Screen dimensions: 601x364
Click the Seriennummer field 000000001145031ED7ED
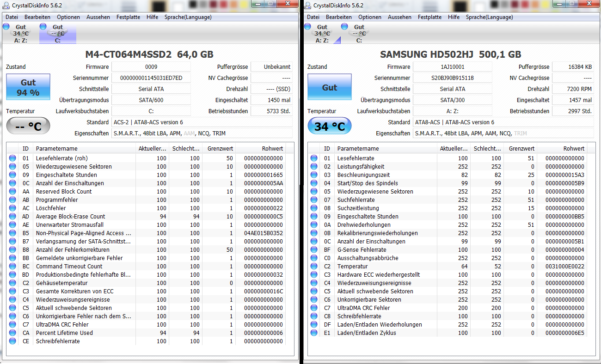tap(151, 78)
